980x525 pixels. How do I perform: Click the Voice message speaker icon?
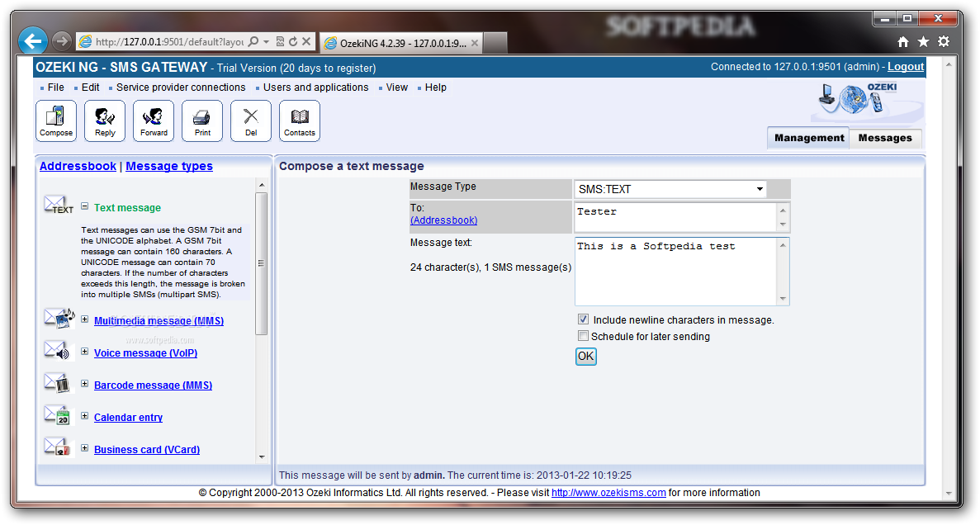pyautogui.click(x=57, y=350)
